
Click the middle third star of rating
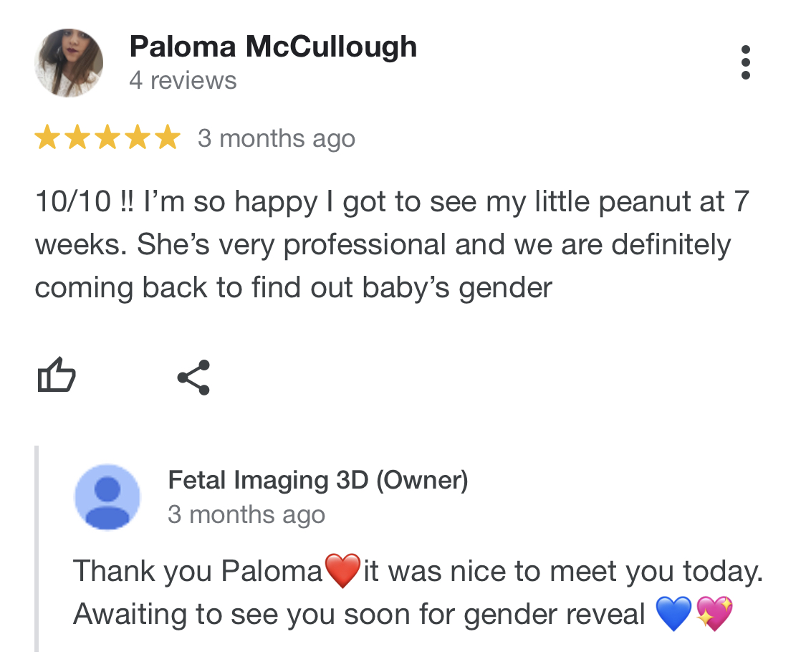(x=107, y=137)
